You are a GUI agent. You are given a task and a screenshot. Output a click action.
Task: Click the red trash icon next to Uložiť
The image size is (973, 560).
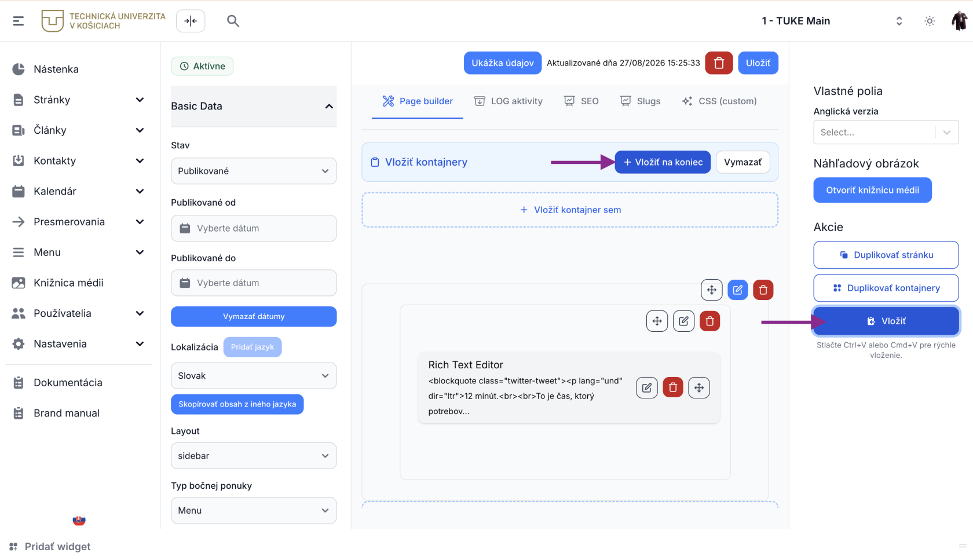719,63
